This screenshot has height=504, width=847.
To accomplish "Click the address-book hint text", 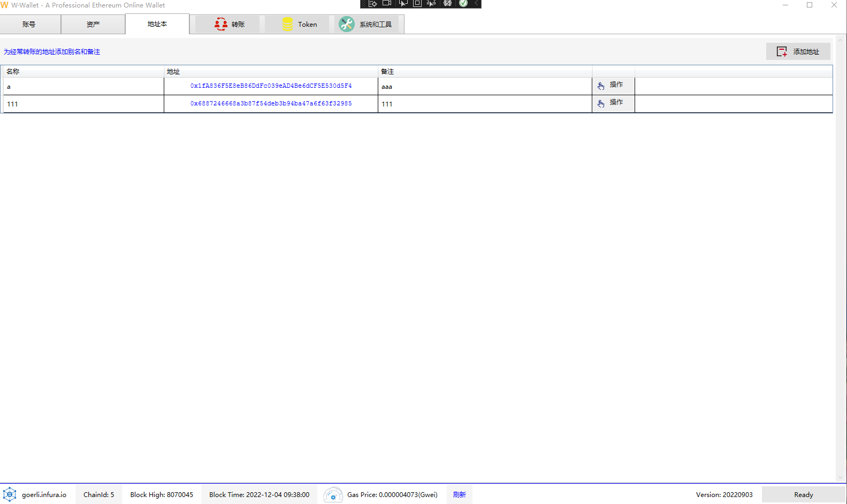I will click(x=52, y=51).
